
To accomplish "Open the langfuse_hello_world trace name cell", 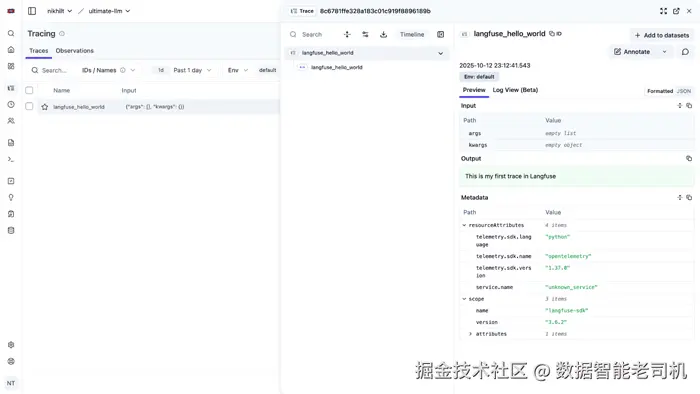I will click(x=79, y=107).
